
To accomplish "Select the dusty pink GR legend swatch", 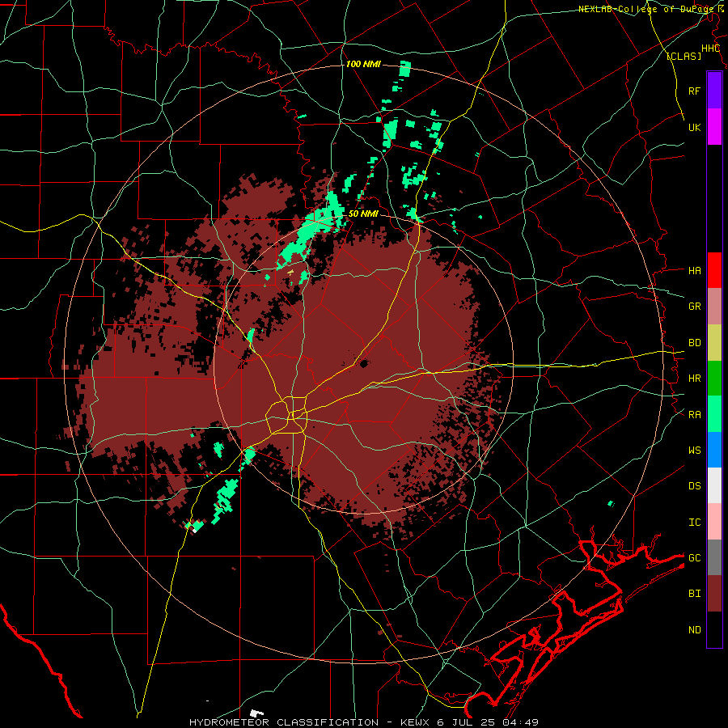I will [714, 307].
